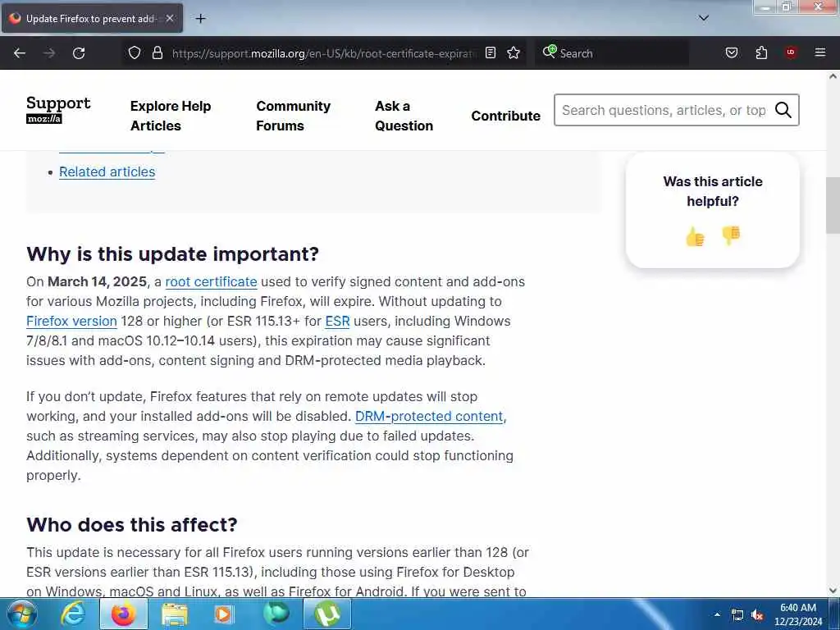Go back to the previous page
Screen dimensions: 840x630
20,53
